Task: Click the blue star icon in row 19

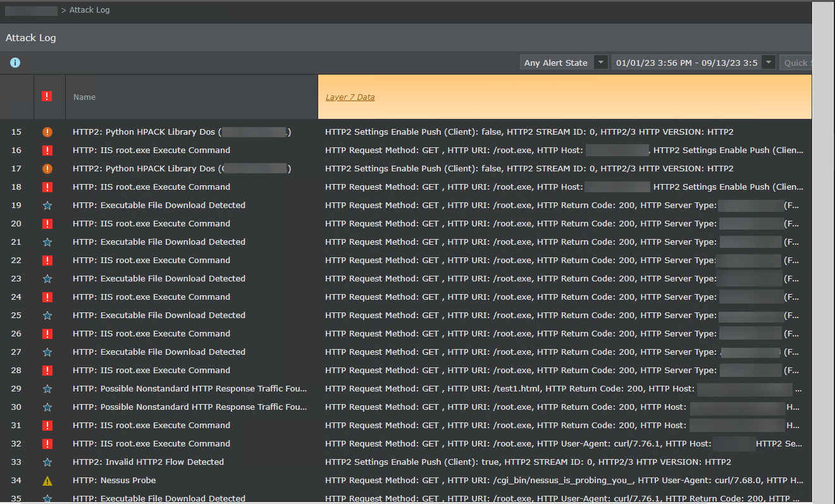Action: 47,206
